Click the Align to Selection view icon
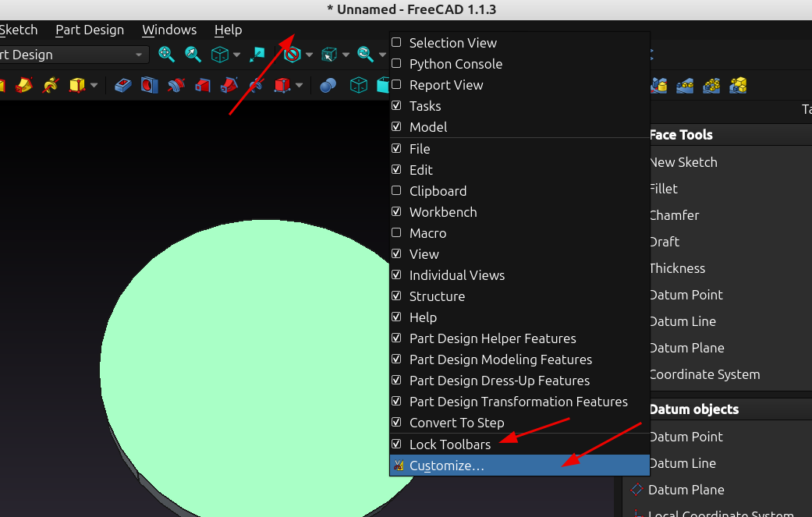 coord(257,54)
